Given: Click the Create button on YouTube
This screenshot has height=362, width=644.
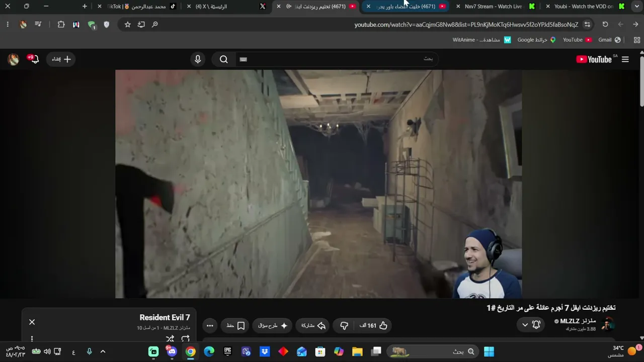Looking at the screenshot, I should [x=61, y=59].
